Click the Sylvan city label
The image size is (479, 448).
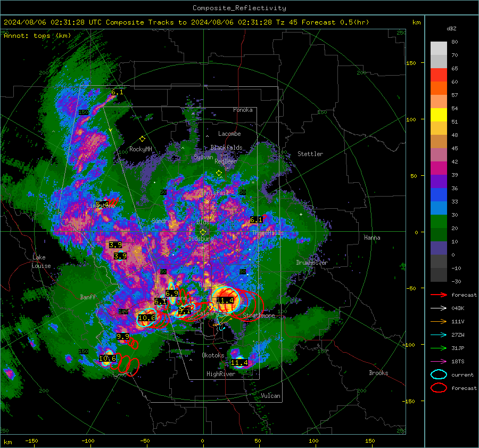click(x=203, y=157)
